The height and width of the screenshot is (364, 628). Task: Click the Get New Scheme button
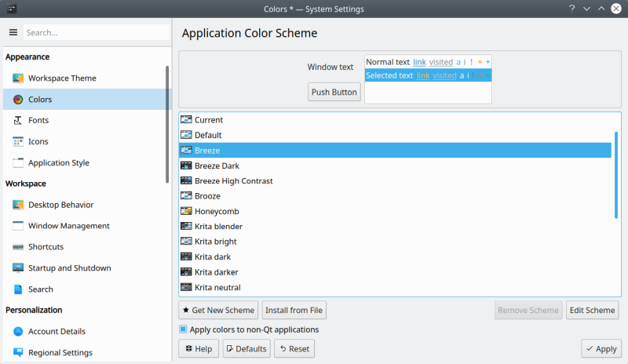pyautogui.click(x=218, y=310)
